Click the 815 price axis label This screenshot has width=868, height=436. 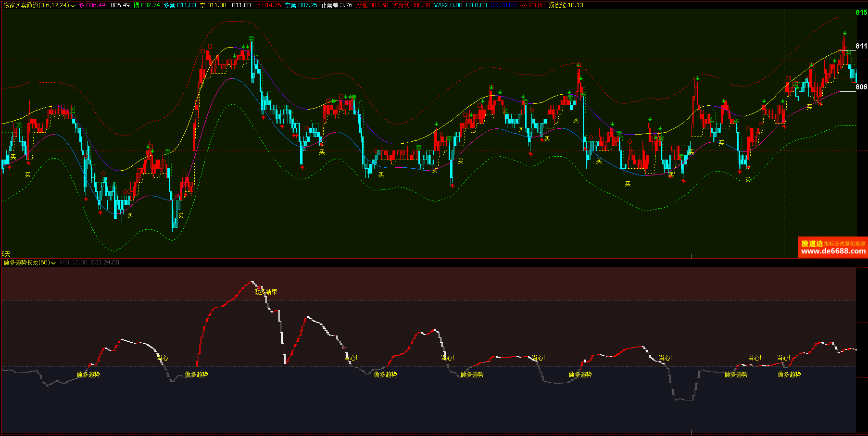(x=861, y=12)
